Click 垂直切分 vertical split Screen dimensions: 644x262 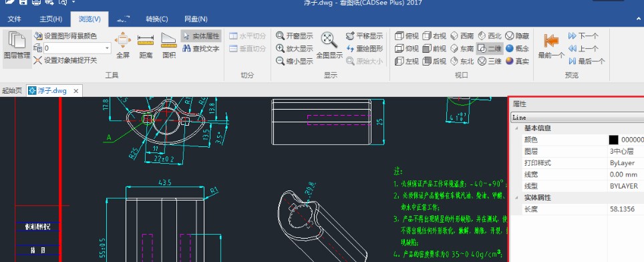(x=248, y=49)
